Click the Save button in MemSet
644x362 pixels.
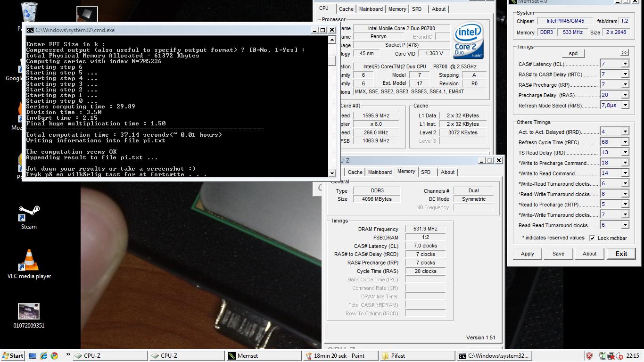pyautogui.click(x=559, y=254)
